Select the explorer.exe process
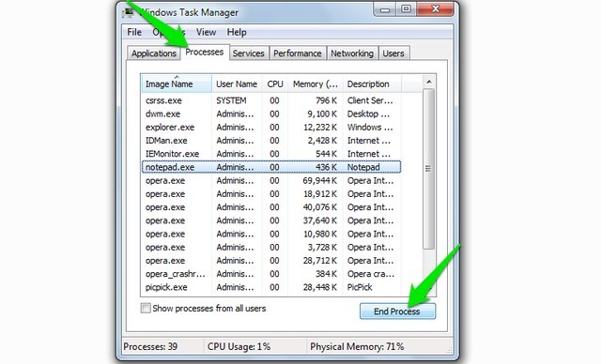The width and height of the screenshot is (601, 364). (x=271, y=127)
